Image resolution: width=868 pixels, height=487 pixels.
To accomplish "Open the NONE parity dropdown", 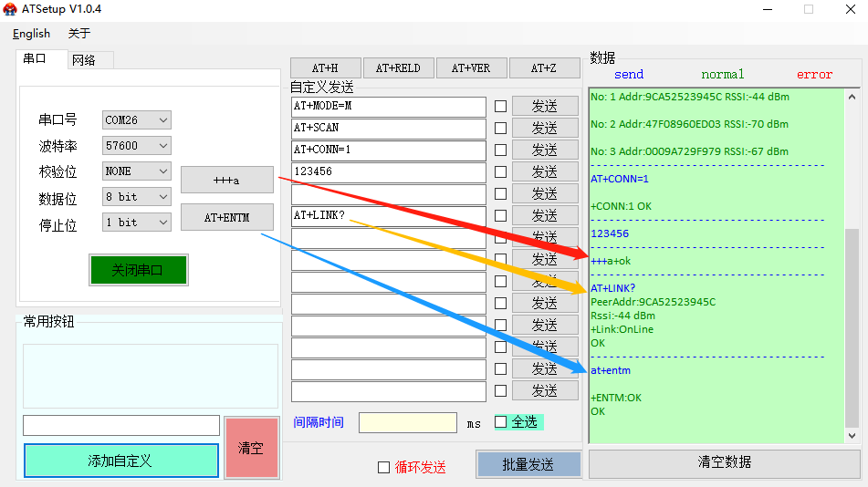I will 137,171.
